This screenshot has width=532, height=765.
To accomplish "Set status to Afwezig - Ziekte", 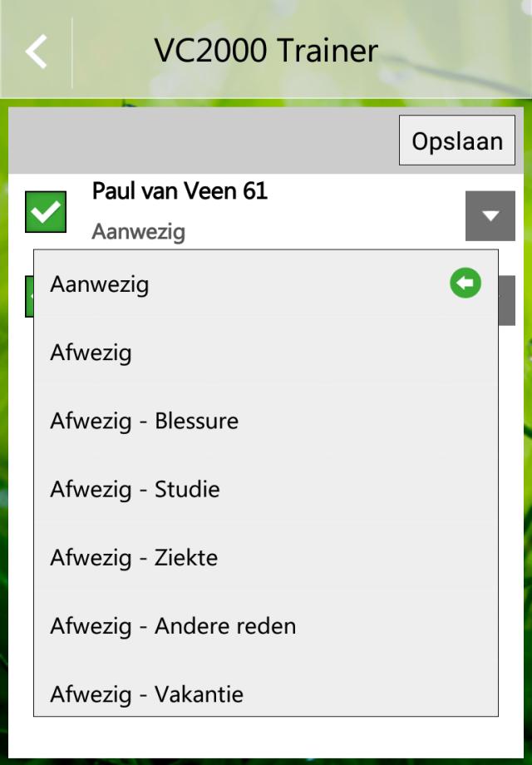I will [134, 557].
